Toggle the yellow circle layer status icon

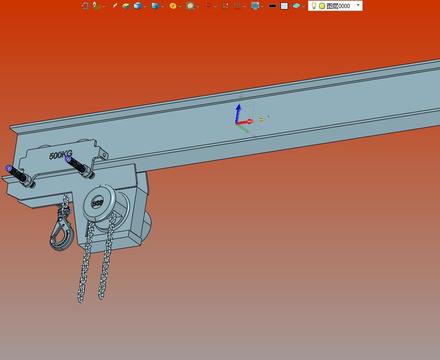[x=322, y=6]
